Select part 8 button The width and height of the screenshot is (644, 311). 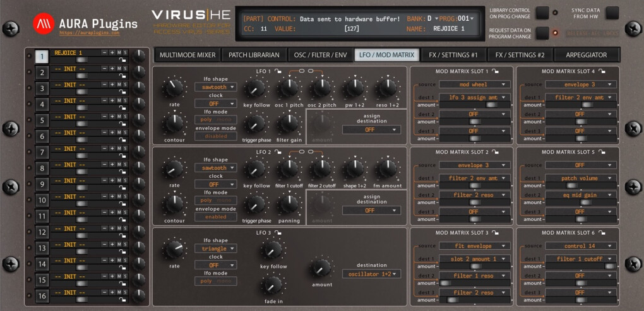pos(42,168)
